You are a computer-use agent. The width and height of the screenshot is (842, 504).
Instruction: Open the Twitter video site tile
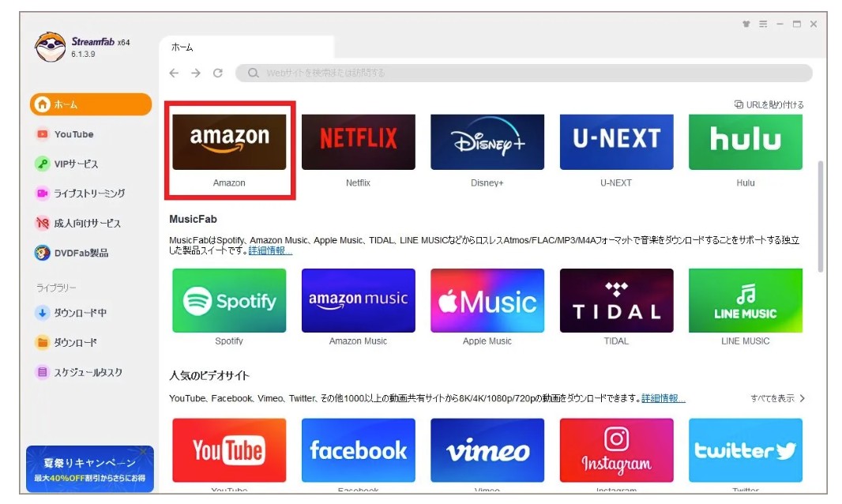(746, 450)
